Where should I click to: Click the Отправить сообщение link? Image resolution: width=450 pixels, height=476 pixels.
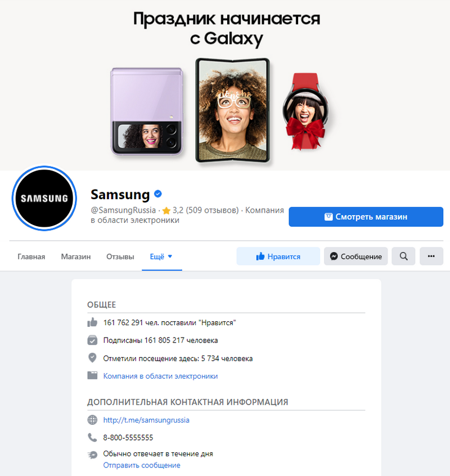(142, 465)
